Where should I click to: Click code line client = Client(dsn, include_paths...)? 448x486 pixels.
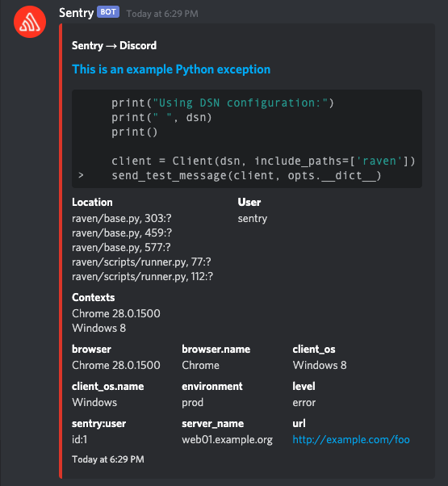[x=263, y=161]
